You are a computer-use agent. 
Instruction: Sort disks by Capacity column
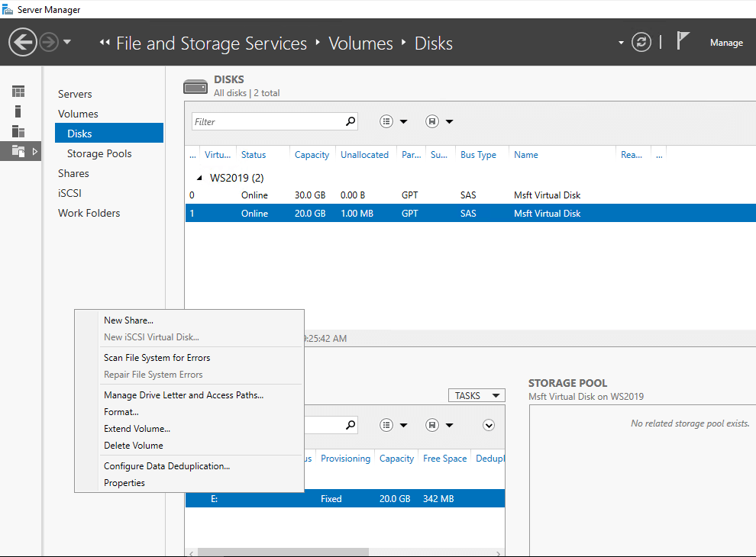(312, 155)
